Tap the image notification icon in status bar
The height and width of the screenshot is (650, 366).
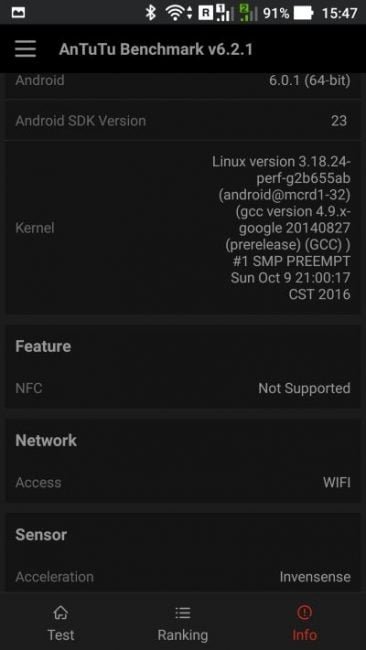[x=18, y=13]
